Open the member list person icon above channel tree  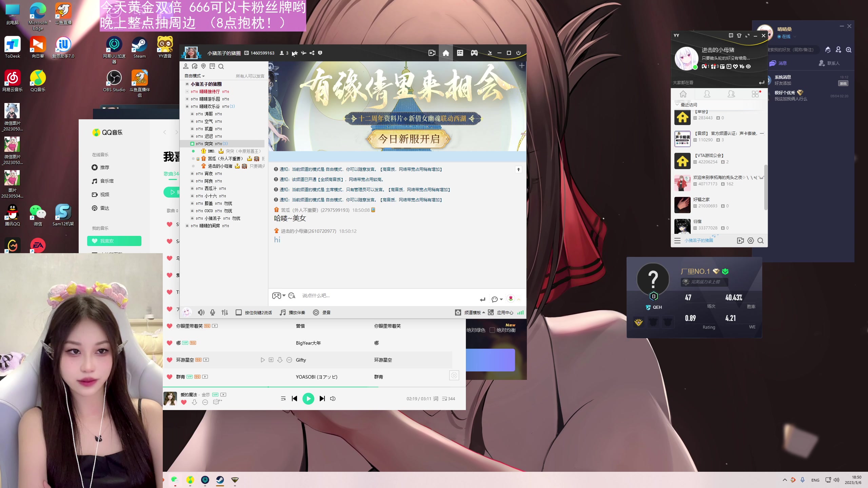coord(185,66)
